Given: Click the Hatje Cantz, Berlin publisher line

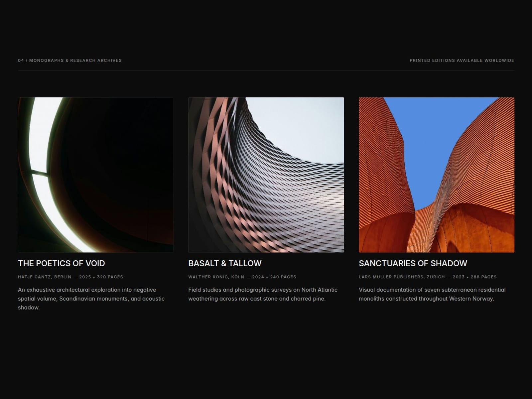Looking at the screenshot, I should (x=70, y=277).
